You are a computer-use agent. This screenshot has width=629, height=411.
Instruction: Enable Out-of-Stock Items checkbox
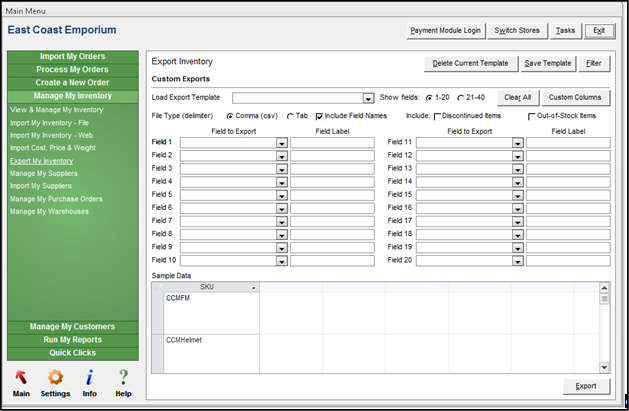point(531,116)
